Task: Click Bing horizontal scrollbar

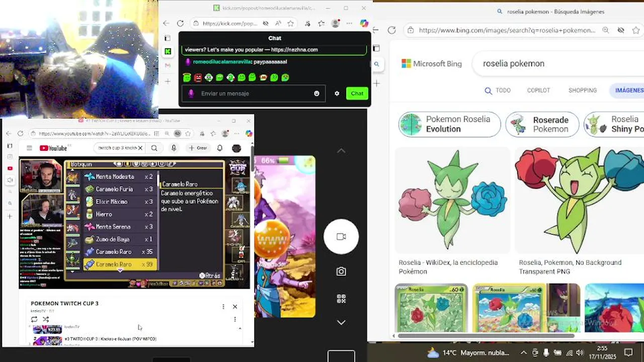Action: 486,336
